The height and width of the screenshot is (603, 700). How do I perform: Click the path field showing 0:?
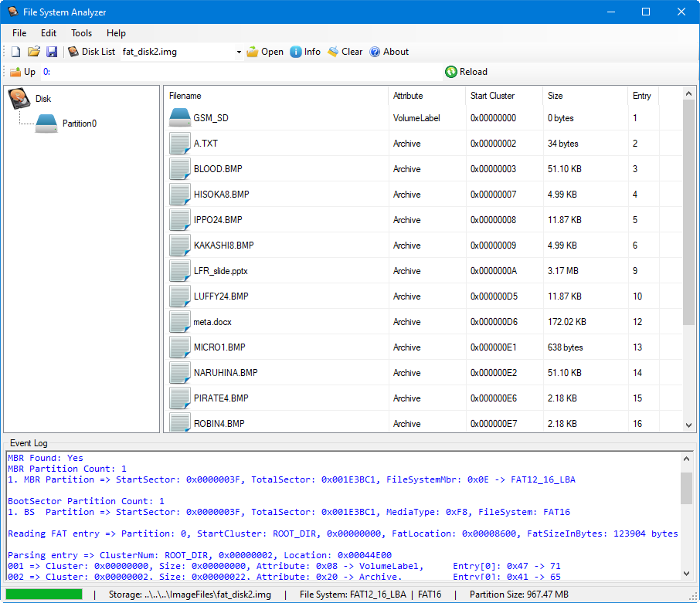pos(241,72)
